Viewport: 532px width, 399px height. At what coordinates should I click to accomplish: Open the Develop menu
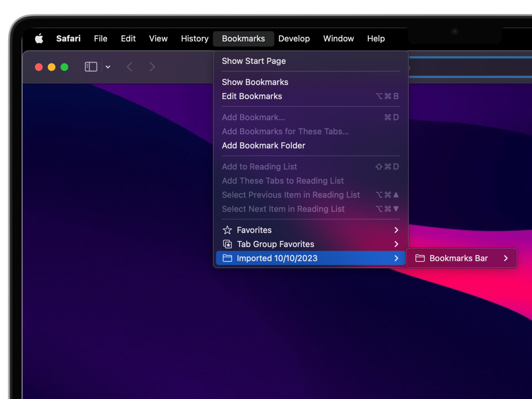[x=294, y=39]
